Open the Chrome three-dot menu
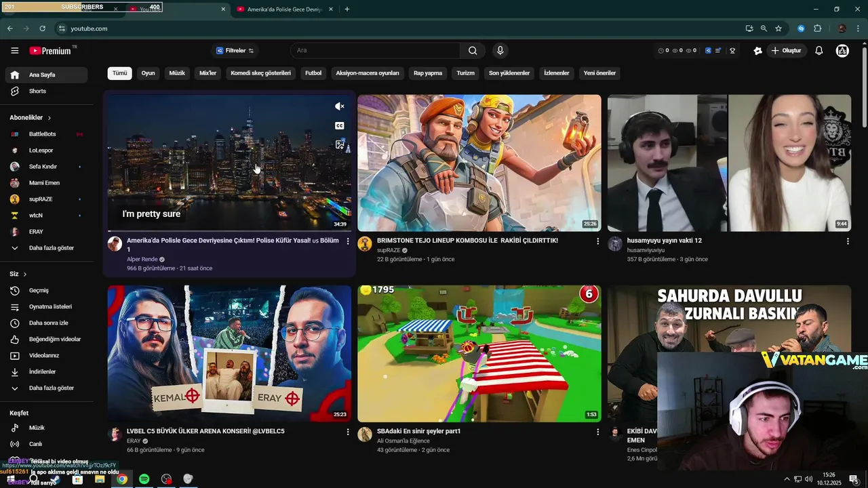This screenshot has height=488, width=868. 858,28
